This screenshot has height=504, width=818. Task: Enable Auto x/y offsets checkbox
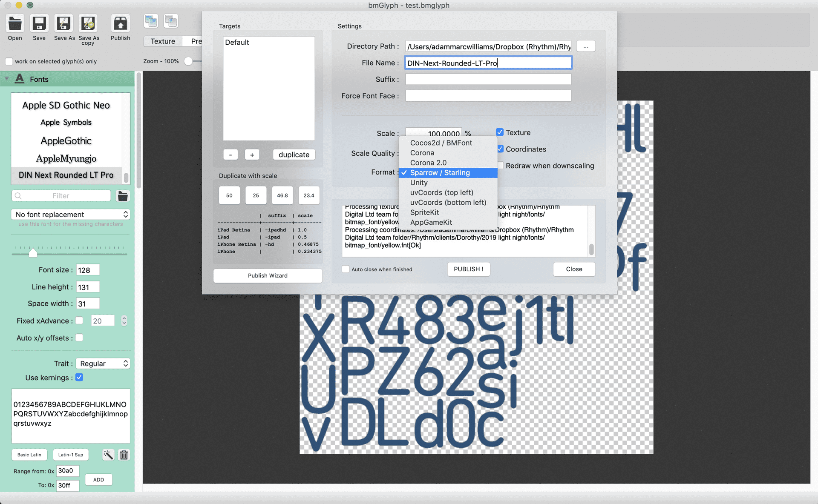click(x=79, y=338)
